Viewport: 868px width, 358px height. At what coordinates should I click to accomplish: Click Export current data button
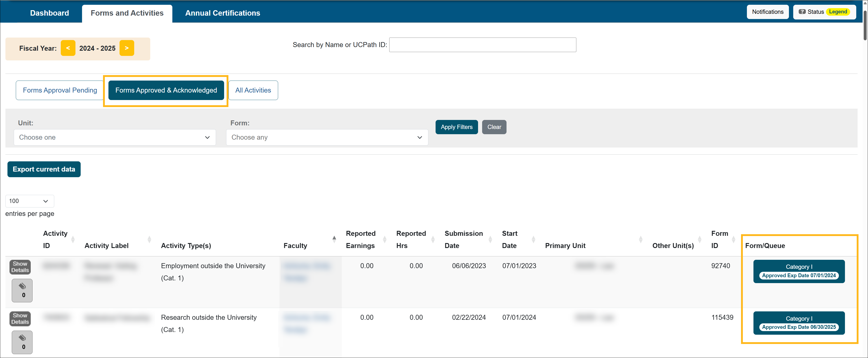(44, 169)
